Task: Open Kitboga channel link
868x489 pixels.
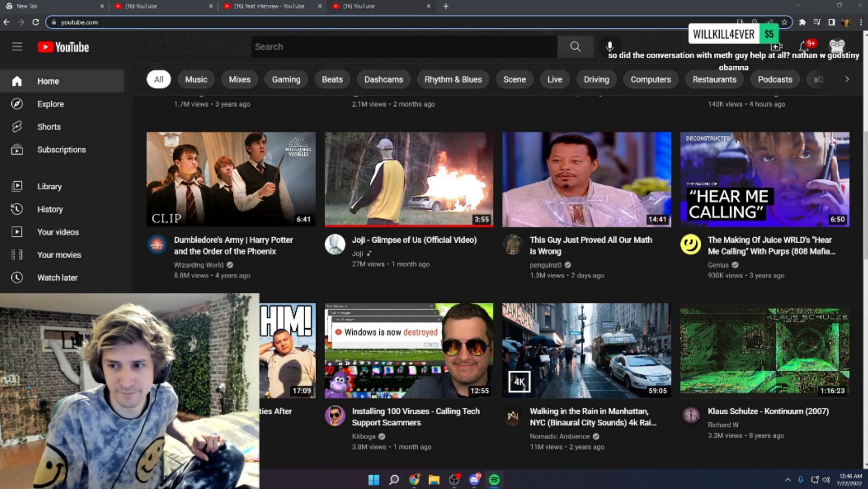Action: tap(363, 437)
